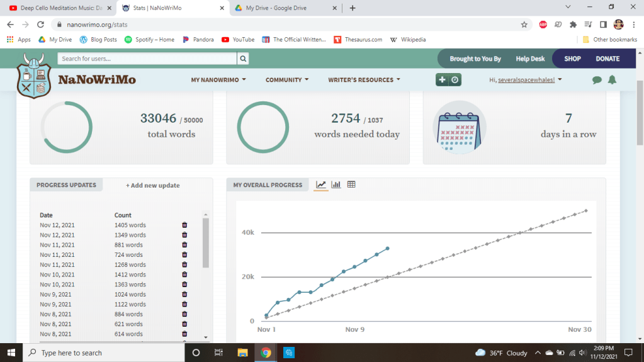This screenshot has height=362, width=644.
Task: Open the Writer's Resources dropdown
Action: click(x=364, y=80)
